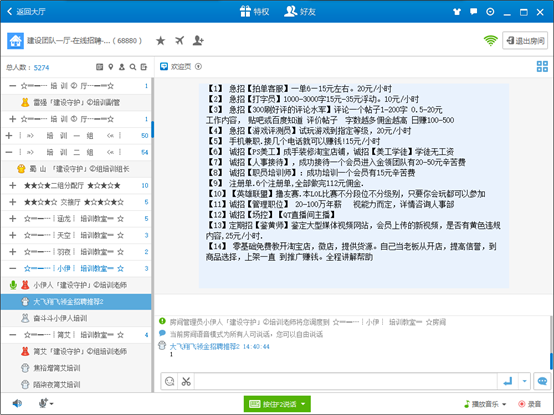
Task: Click the search icon in member list toolbar
Action: pos(132,67)
